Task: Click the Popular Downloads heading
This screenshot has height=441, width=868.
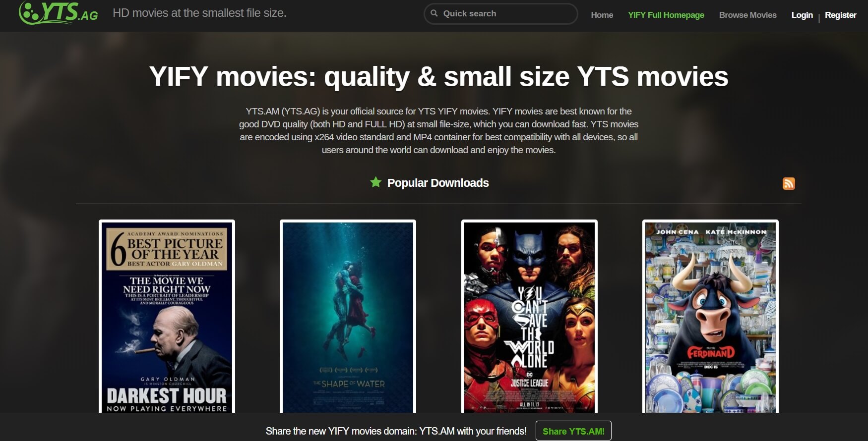Action: [438, 183]
